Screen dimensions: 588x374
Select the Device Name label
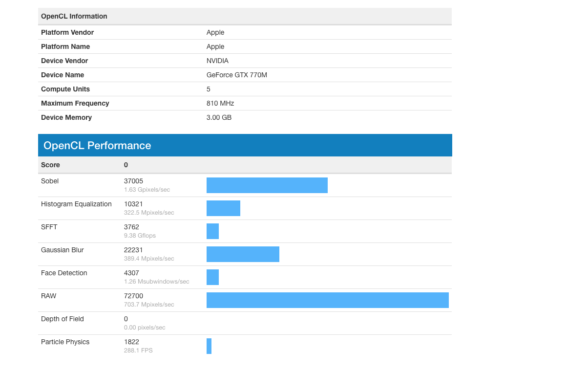tap(63, 75)
